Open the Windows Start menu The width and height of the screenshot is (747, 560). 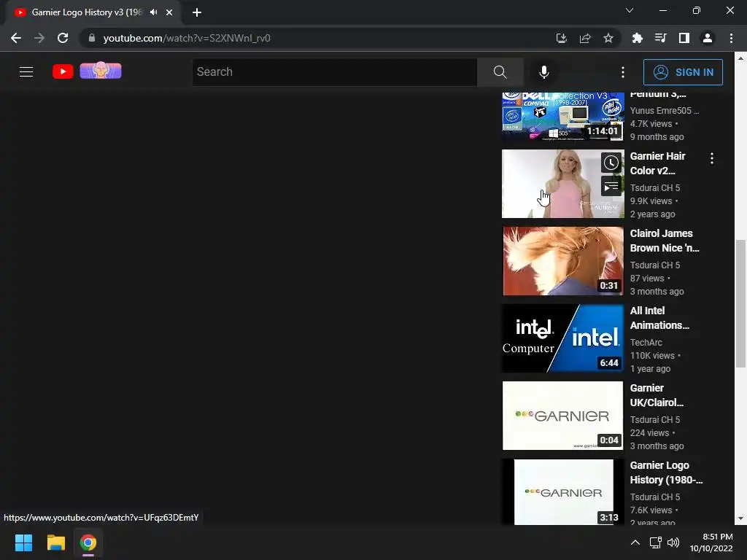coord(23,542)
